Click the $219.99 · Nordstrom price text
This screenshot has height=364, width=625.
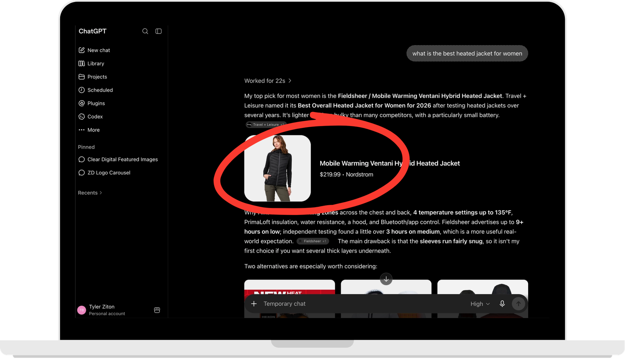coord(346,175)
